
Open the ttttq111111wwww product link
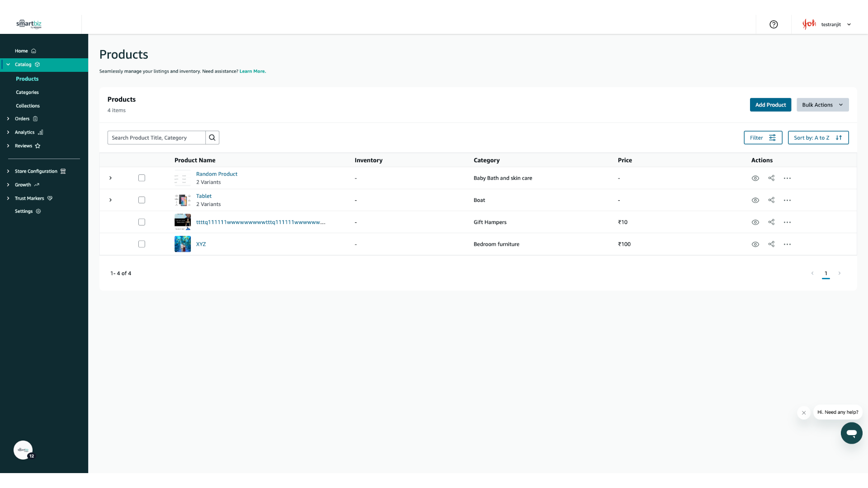[x=261, y=222]
